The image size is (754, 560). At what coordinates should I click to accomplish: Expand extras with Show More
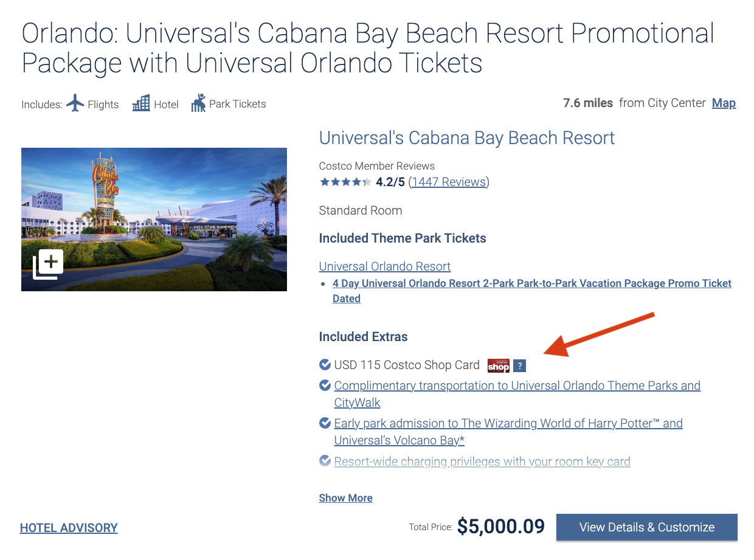click(x=345, y=497)
